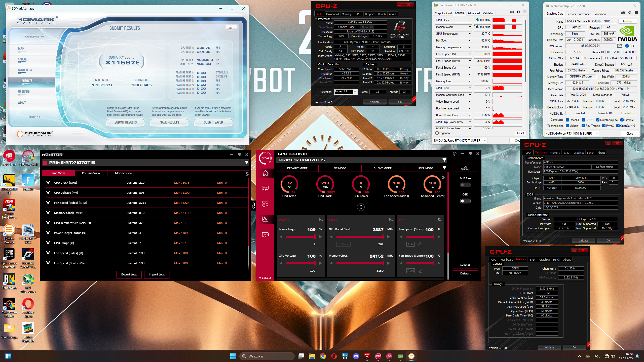Edit Fan Speed (Center) curve pencil icon
This screenshot has width=644, height=362.
tap(420, 271)
